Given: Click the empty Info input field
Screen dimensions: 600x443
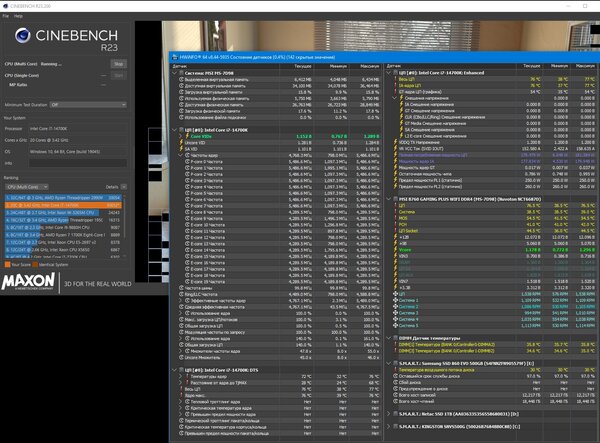Looking at the screenshot, I should point(78,163).
